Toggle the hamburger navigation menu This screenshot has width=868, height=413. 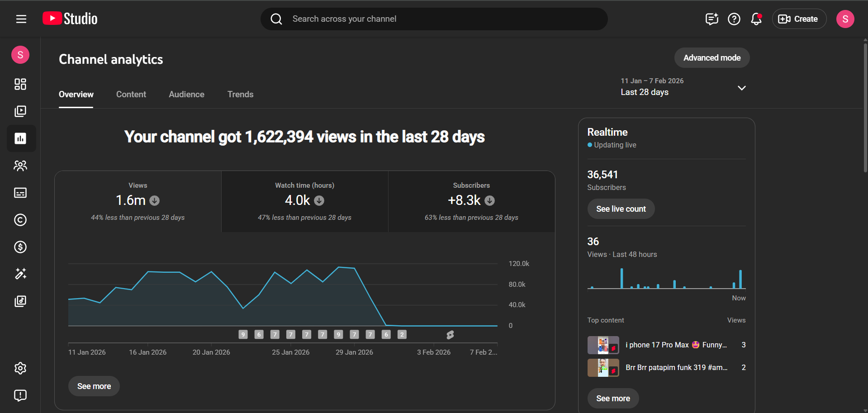(21, 19)
